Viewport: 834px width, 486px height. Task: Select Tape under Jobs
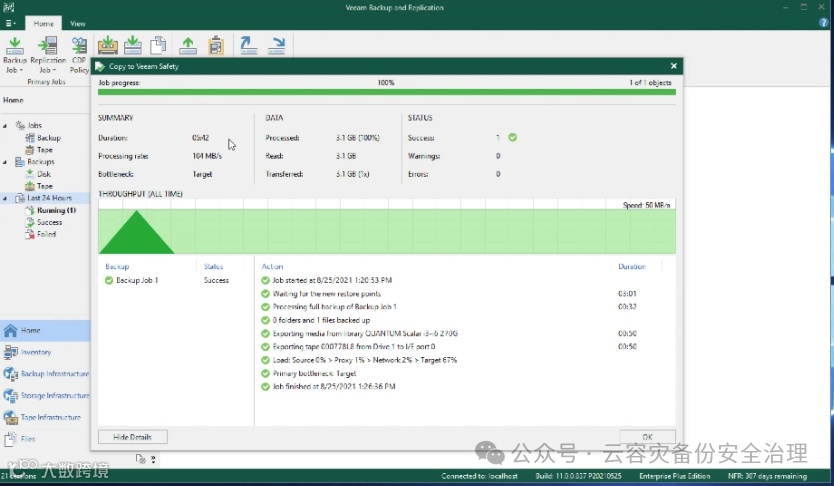click(45, 150)
